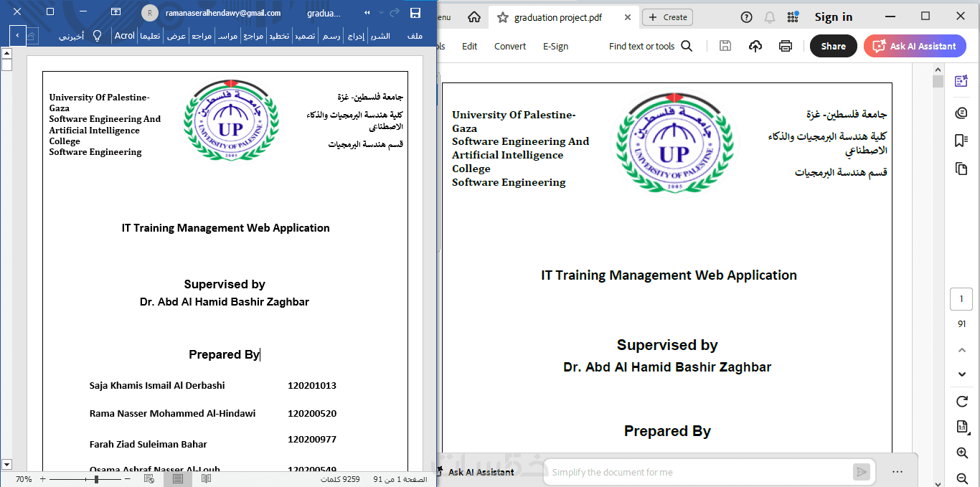Image resolution: width=980 pixels, height=487 pixels.
Task: Click the Redo arrow in Word title bar
Action: [x=394, y=13]
